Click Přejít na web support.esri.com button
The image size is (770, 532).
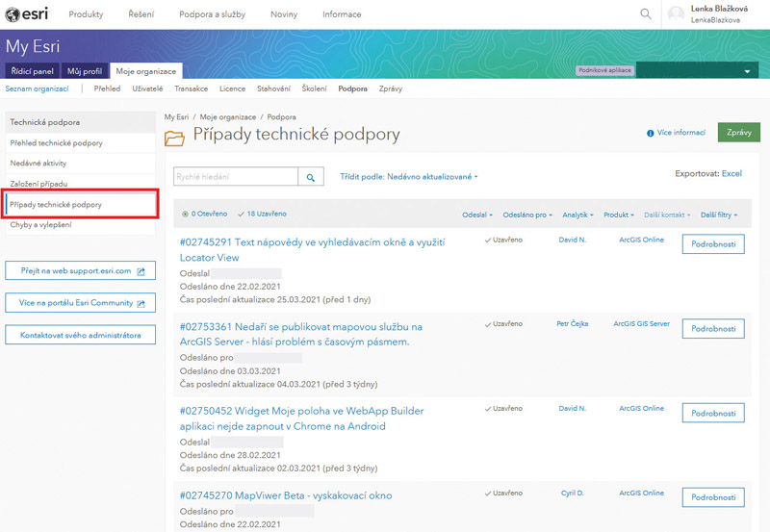pyautogui.click(x=81, y=271)
